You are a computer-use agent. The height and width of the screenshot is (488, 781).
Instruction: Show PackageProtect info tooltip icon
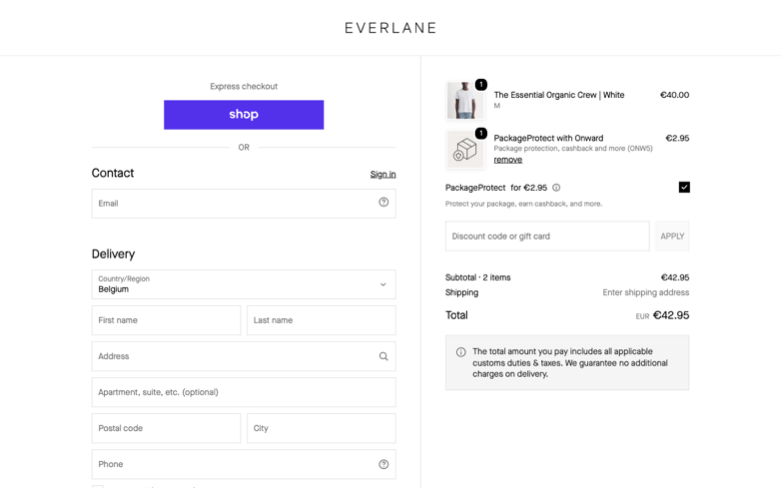[x=556, y=188]
